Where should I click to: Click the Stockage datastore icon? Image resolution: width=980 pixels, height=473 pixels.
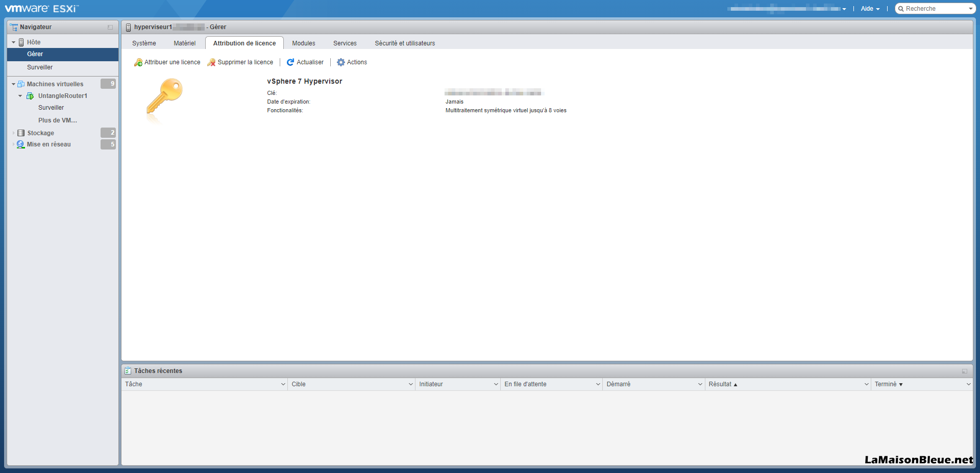pos(21,133)
